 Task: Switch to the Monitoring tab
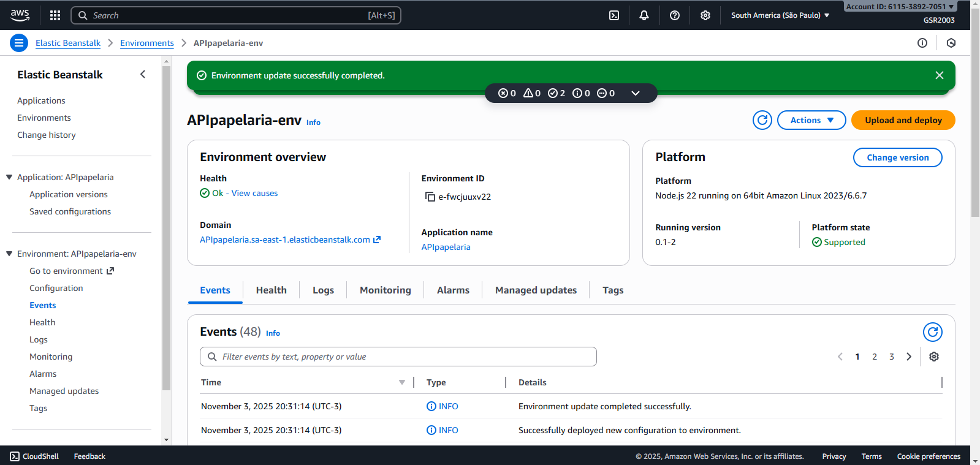click(x=386, y=290)
